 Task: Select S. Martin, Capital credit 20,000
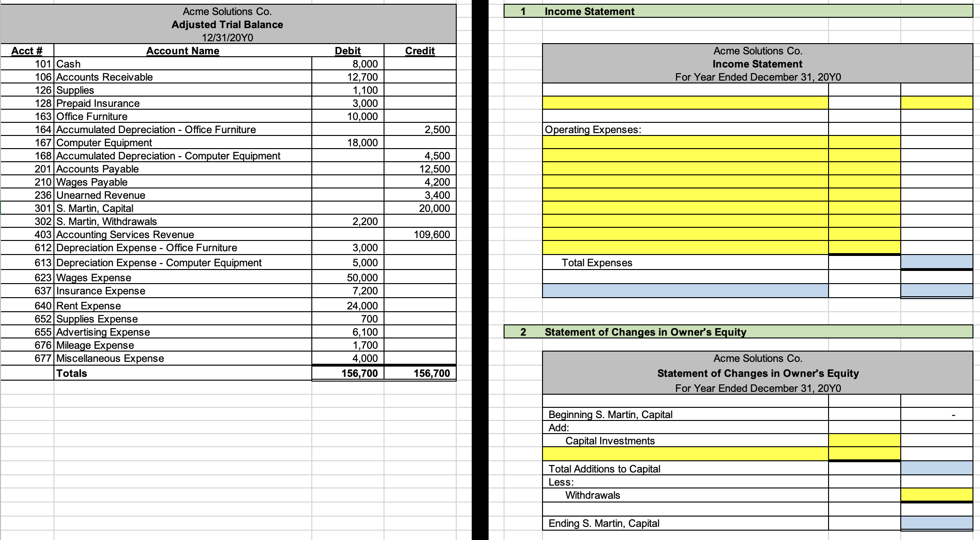[x=420, y=208]
